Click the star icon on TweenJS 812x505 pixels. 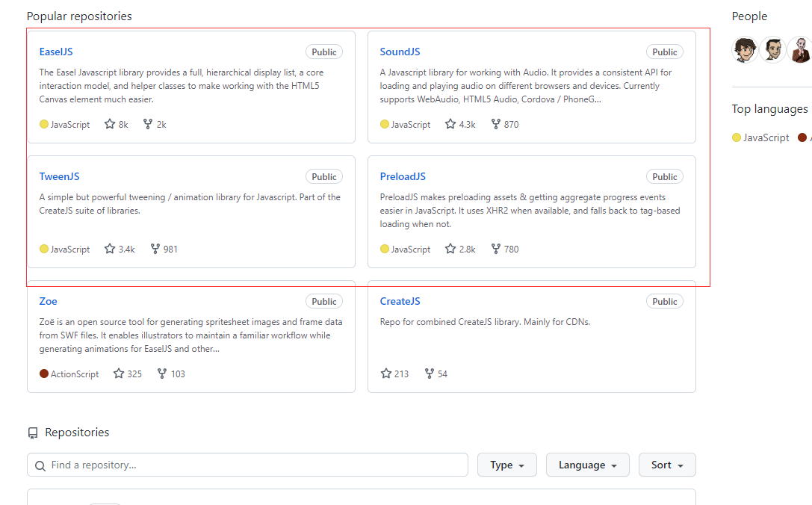pyautogui.click(x=110, y=250)
